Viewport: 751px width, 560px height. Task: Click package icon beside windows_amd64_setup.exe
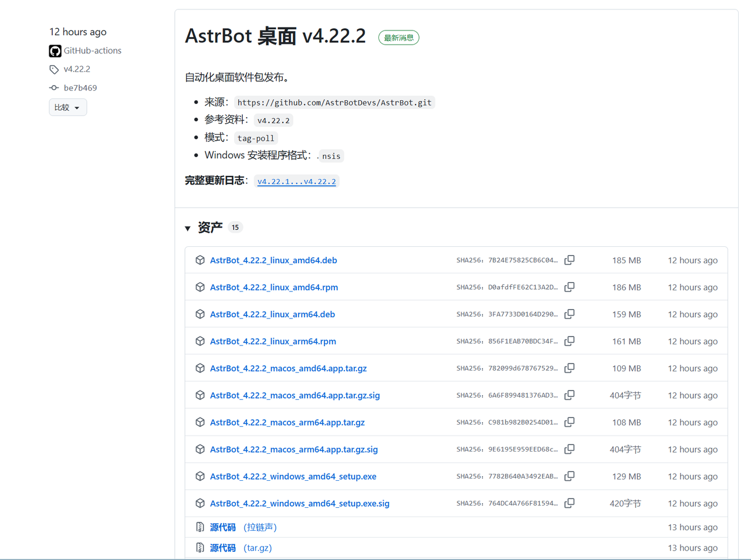(200, 476)
